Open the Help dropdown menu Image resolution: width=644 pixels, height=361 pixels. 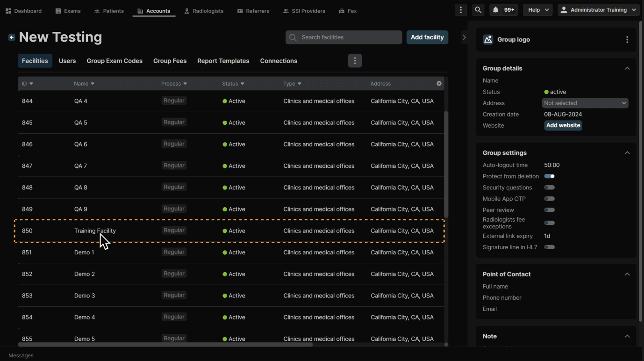[538, 10]
